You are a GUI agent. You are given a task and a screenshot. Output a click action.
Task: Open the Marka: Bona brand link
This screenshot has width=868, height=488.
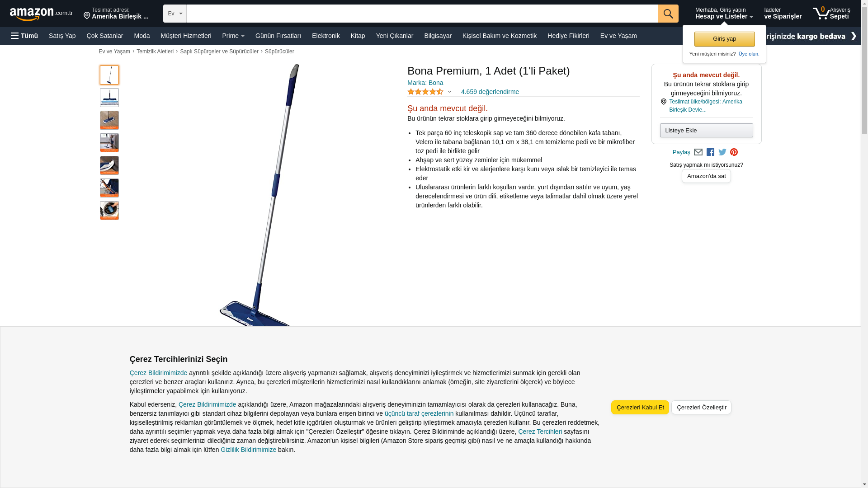tap(425, 83)
